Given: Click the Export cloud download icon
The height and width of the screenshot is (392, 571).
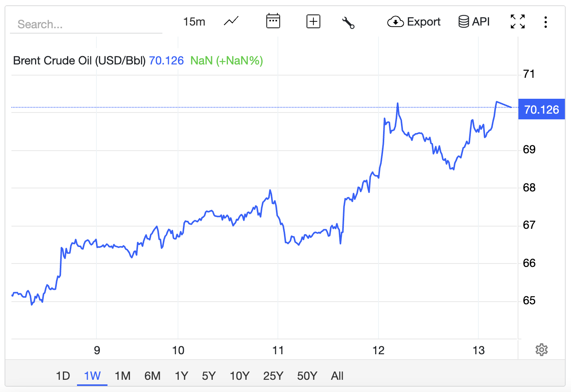Looking at the screenshot, I should click(x=396, y=22).
